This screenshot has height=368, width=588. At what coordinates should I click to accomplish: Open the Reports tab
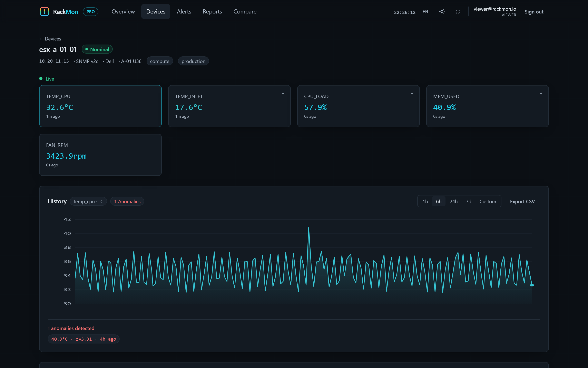(x=212, y=11)
